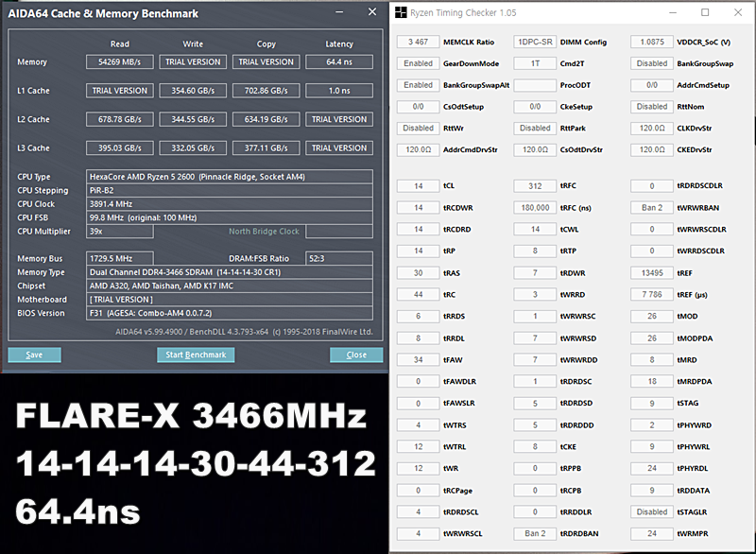Image resolution: width=756 pixels, height=554 pixels.
Task: Click the tRRDL value field showing 8
Action: 418,338
